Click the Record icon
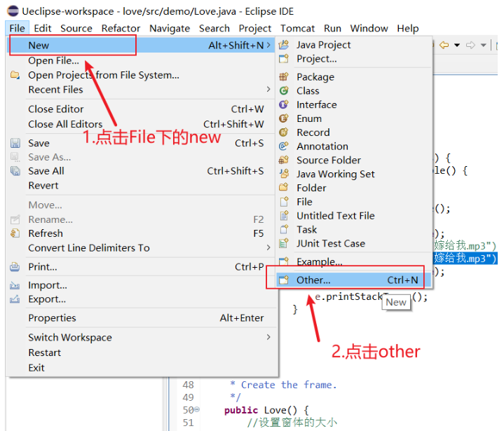The width and height of the screenshot is (504, 431). click(x=283, y=132)
